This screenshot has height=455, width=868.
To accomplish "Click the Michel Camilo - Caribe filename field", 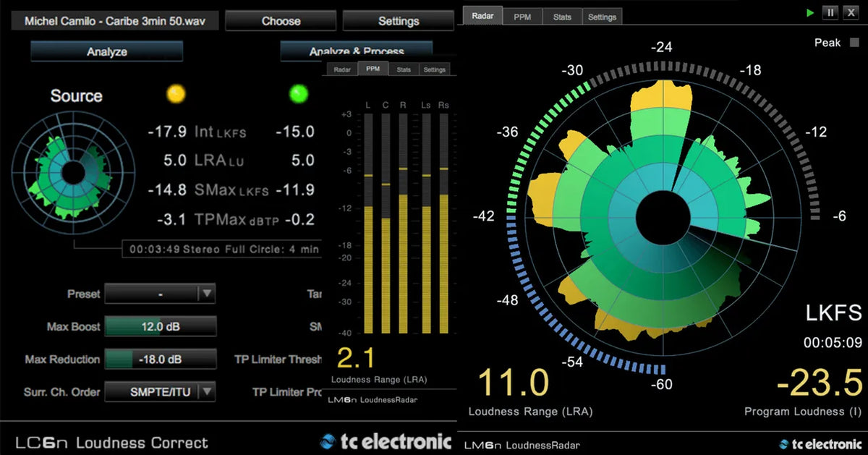I will [114, 21].
